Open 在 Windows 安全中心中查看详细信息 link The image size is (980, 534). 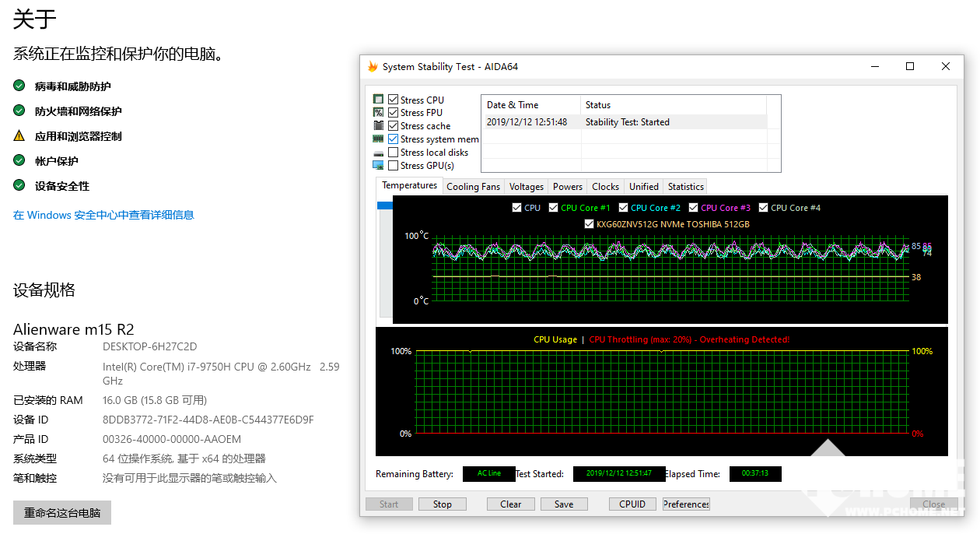tap(103, 215)
